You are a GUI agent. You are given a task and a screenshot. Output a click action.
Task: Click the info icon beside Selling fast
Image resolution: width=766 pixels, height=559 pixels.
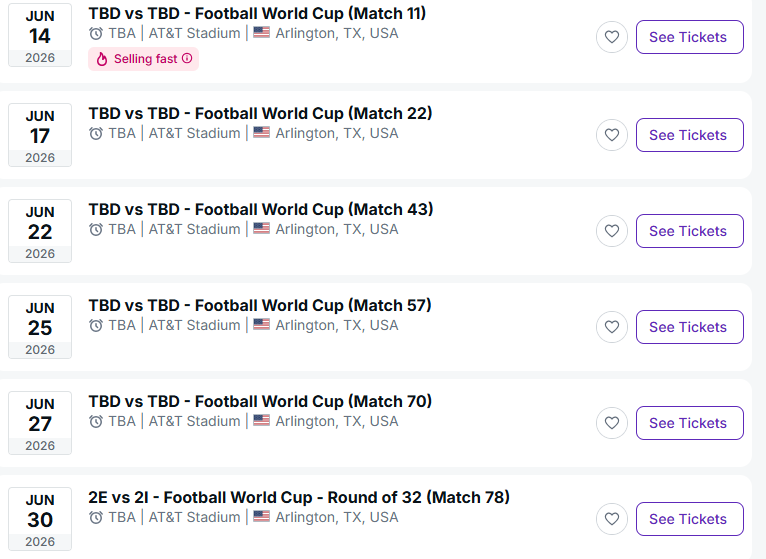point(187,59)
